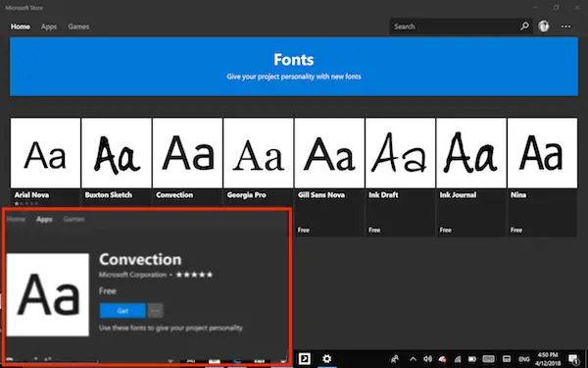Open the ENG language selector
The width and height of the screenshot is (588, 368).
(524, 359)
